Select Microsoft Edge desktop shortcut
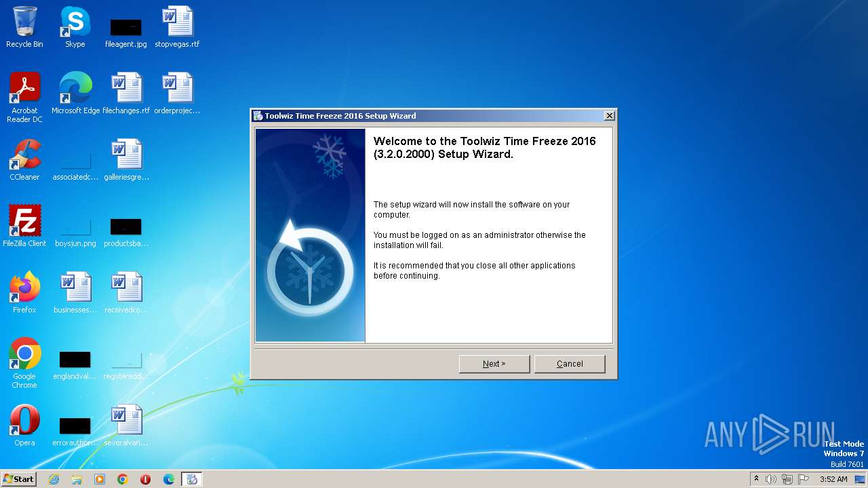Screen dimensions: 868x488 (x=75, y=94)
